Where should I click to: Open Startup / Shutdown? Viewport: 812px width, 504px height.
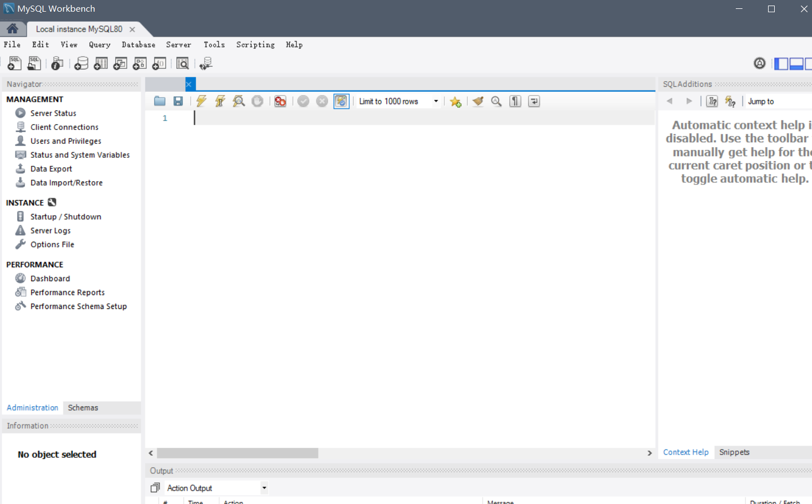click(66, 216)
